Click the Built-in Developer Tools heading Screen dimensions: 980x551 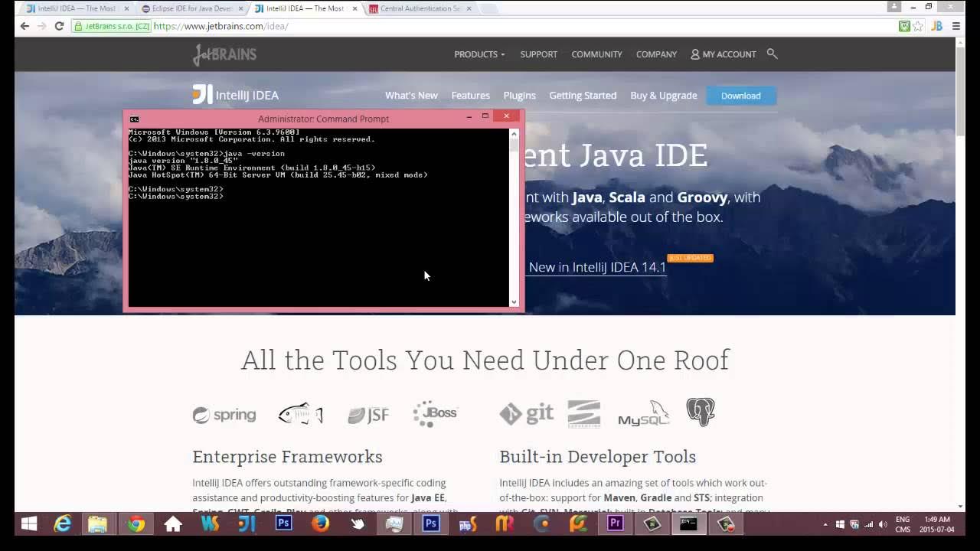598,457
